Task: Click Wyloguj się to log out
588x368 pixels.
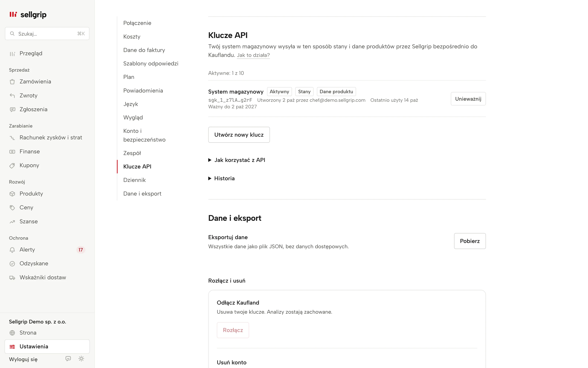Action: tap(23, 359)
